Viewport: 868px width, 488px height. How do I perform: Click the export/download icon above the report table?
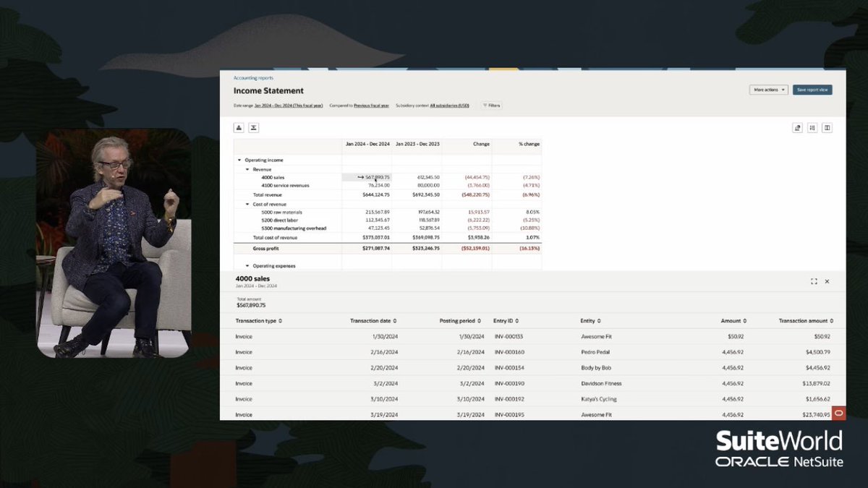(239, 128)
